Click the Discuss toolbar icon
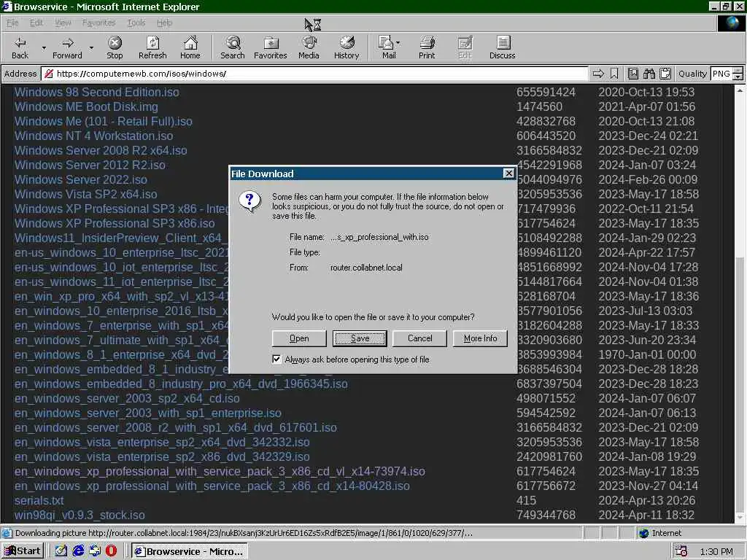 click(x=502, y=47)
